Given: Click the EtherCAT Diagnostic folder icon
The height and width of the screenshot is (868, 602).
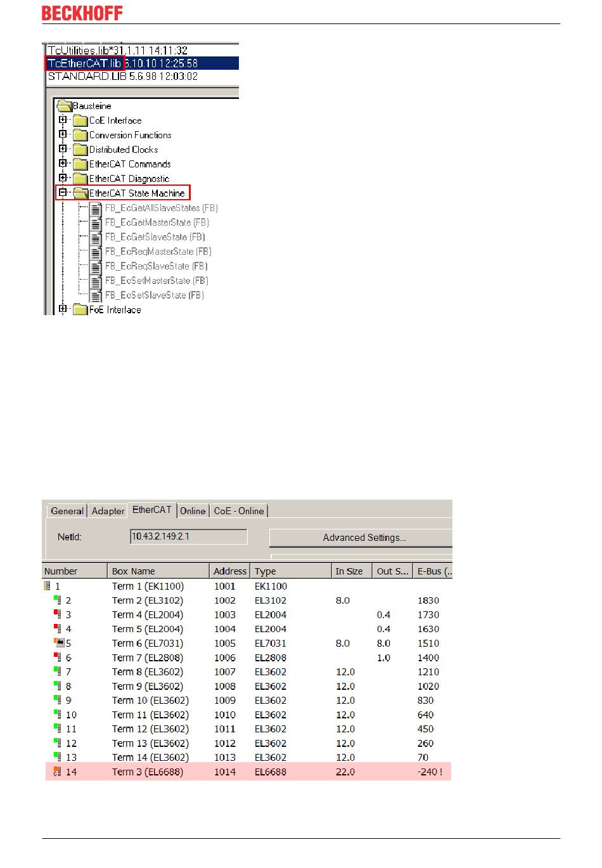Looking at the screenshot, I should 80,179.
